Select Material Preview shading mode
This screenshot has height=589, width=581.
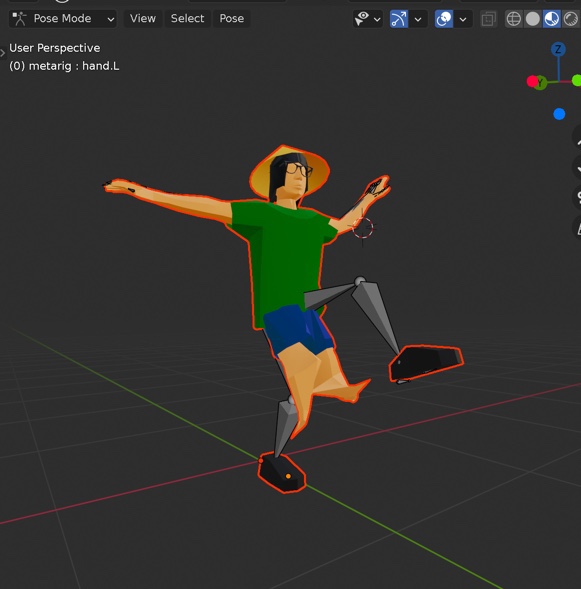(x=551, y=19)
